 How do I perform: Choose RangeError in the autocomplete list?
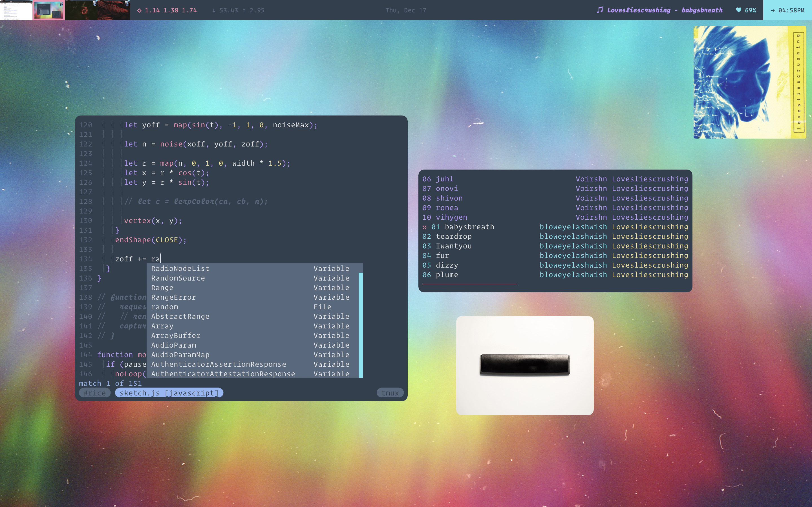[173, 297]
